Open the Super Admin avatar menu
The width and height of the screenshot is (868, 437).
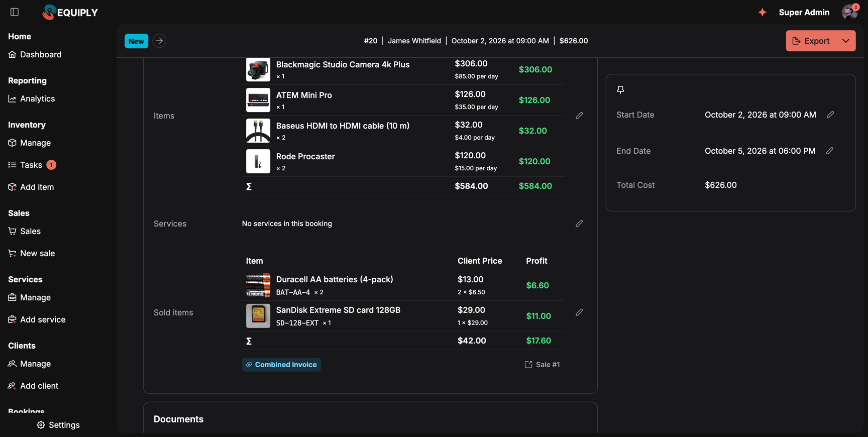coord(850,12)
